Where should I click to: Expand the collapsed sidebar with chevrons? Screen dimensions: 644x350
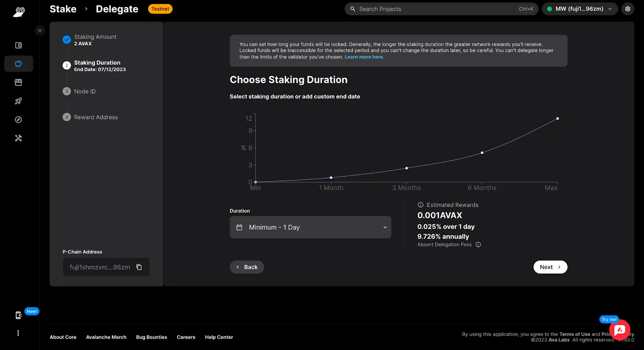[39, 31]
